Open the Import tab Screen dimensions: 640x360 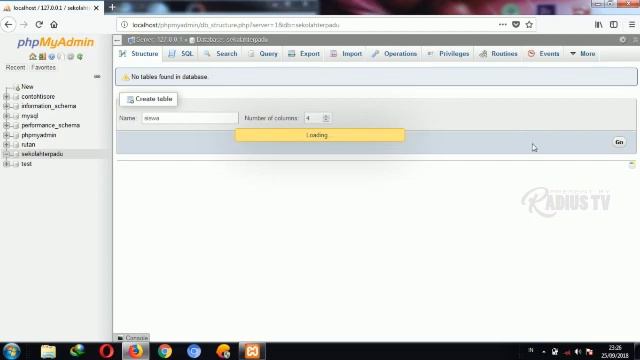pyautogui.click(x=346, y=53)
